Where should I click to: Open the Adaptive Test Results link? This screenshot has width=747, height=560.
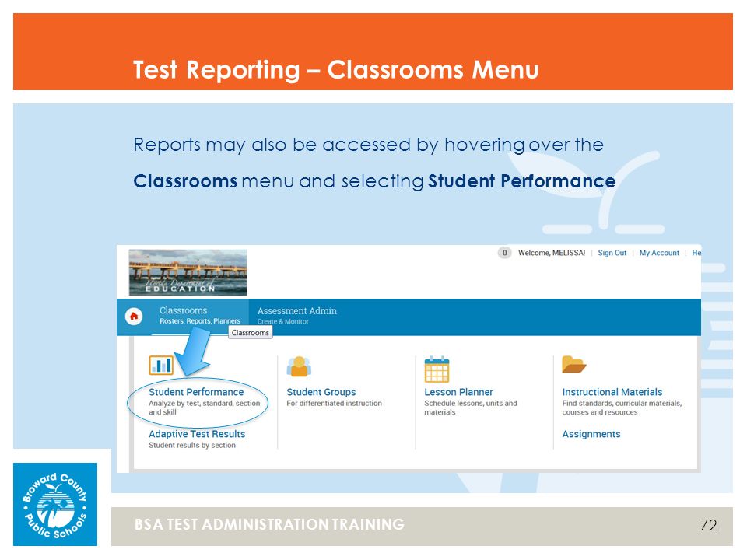pyautogui.click(x=197, y=434)
